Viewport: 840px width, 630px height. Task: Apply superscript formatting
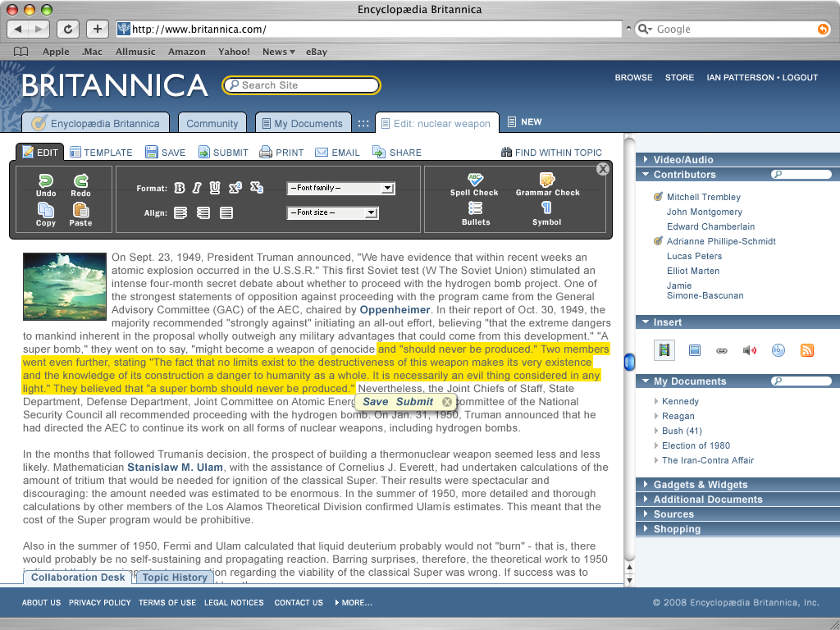[235, 188]
